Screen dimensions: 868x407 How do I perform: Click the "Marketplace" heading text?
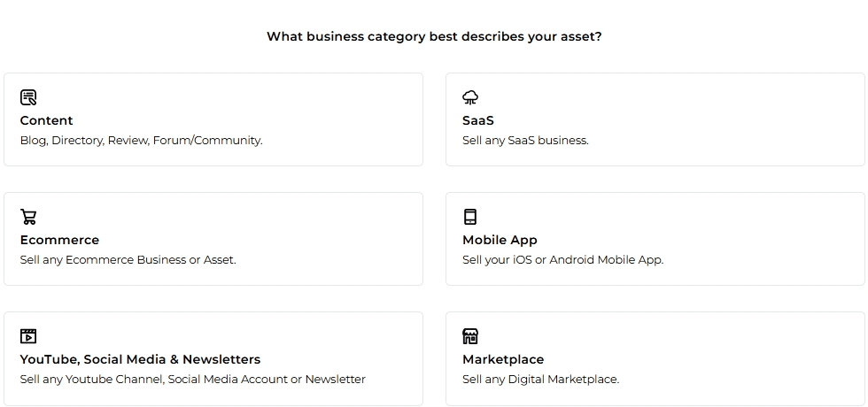[503, 360]
